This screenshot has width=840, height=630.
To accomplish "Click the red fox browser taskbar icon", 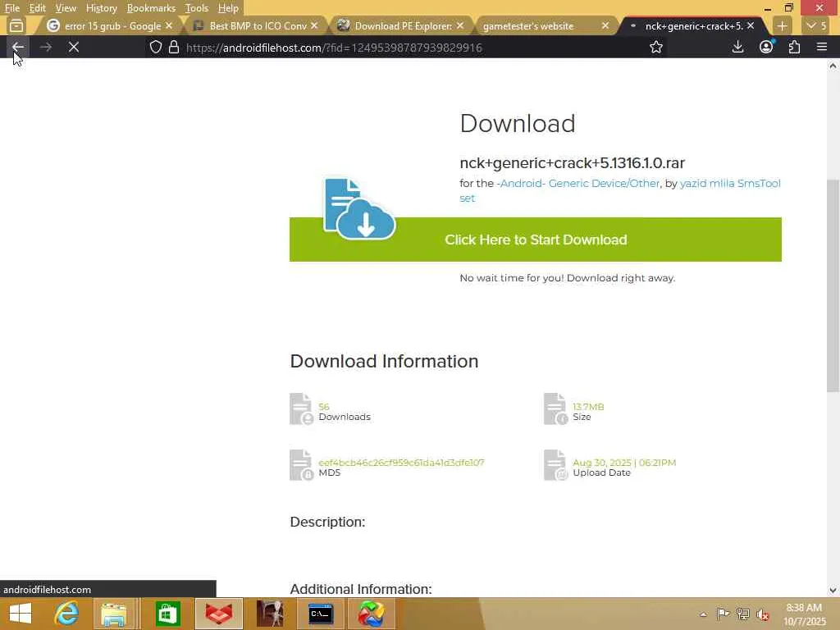I will pyautogui.click(x=219, y=614).
